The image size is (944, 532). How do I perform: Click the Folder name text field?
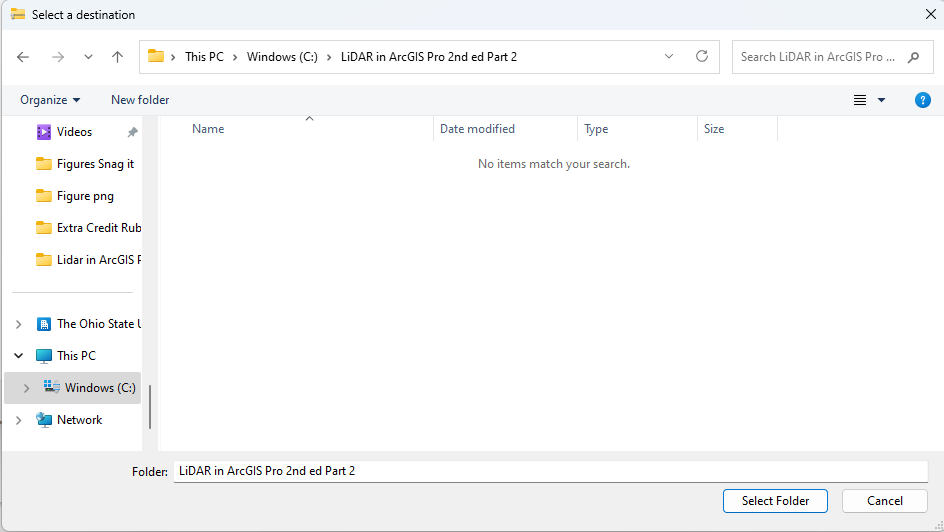[x=551, y=471]
